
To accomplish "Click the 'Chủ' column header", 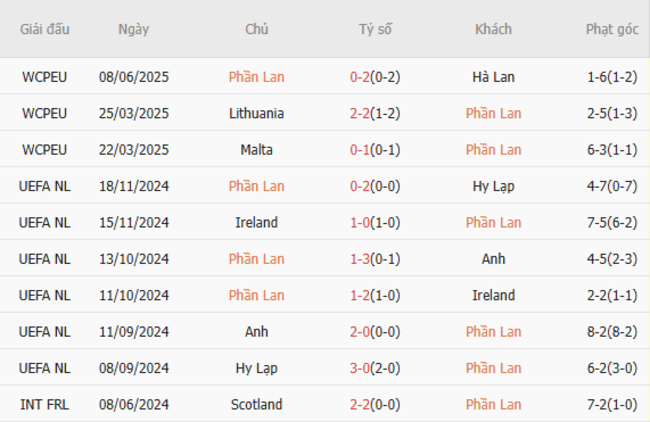I will 256,30.
